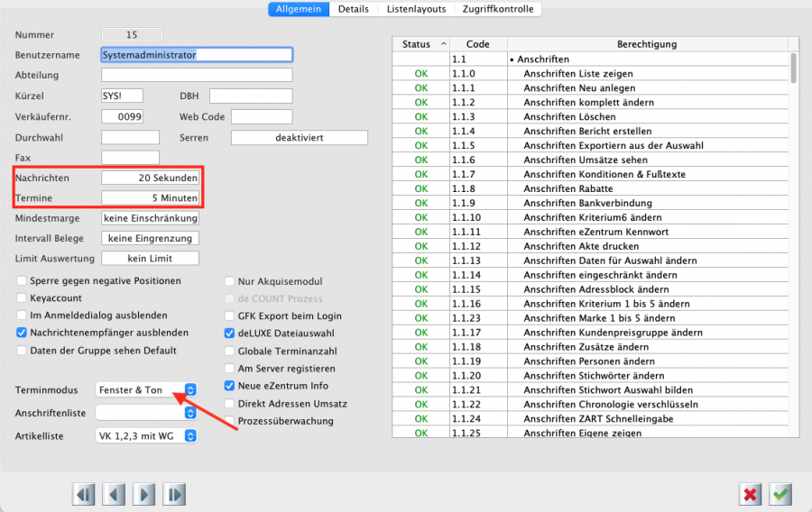The image size is (812, 512).
Task: Expand the Artikelliste dropdown
Action: [x=190, y=436]
